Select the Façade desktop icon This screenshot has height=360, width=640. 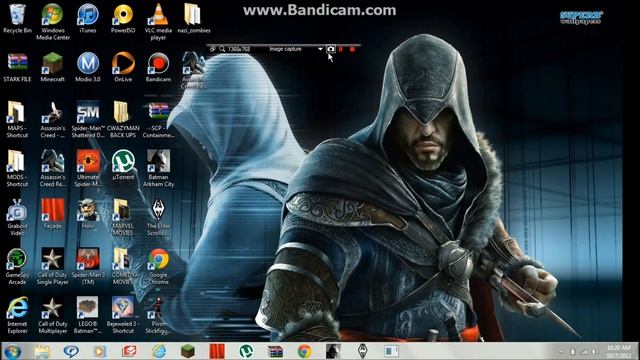[53, 214]
